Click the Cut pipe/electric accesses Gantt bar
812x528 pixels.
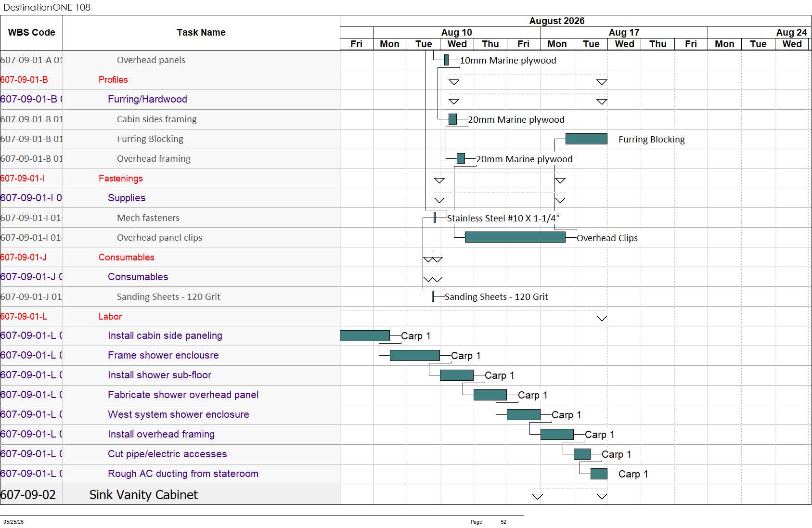point(582,454)
